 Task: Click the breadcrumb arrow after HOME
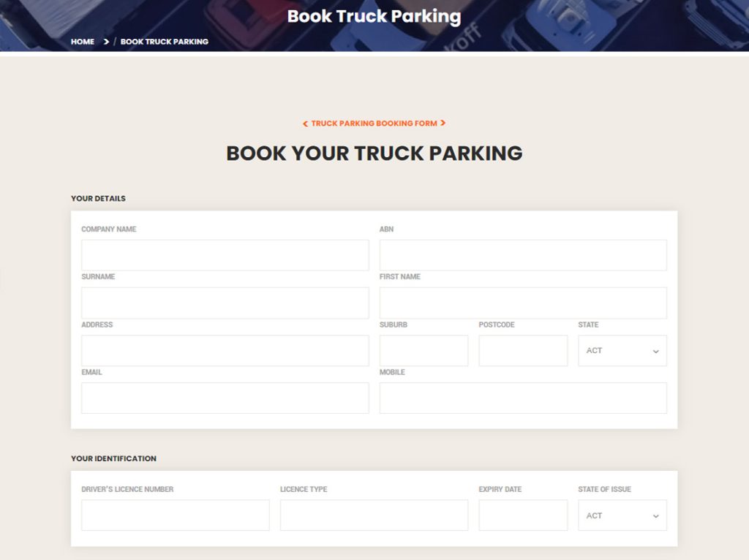tap(106, 42)
